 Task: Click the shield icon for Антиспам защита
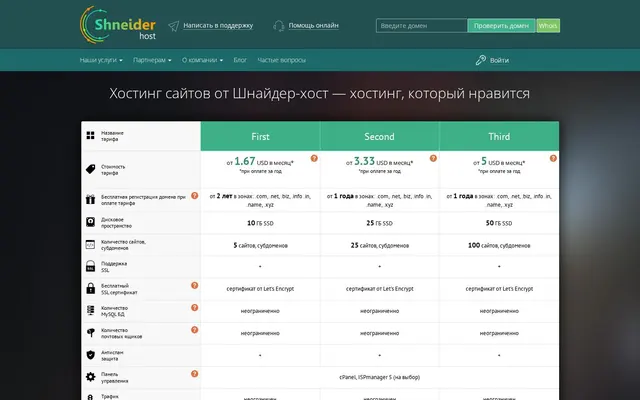point(91,355)
